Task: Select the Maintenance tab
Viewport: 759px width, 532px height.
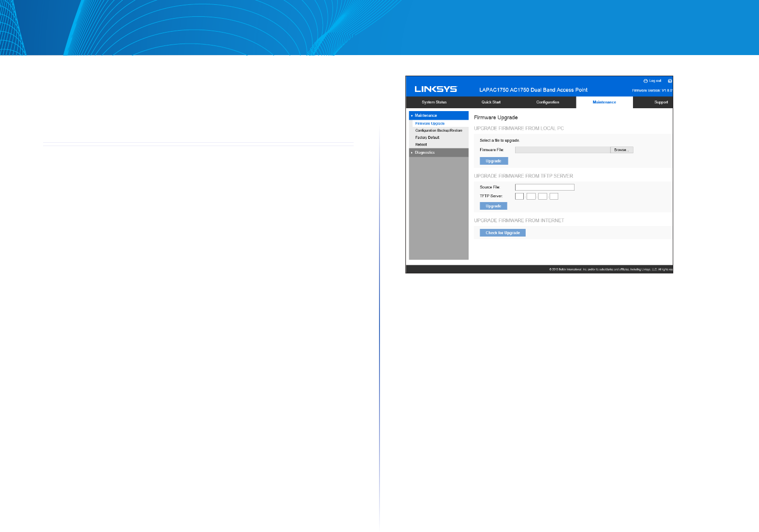Action: click(604, 102)
